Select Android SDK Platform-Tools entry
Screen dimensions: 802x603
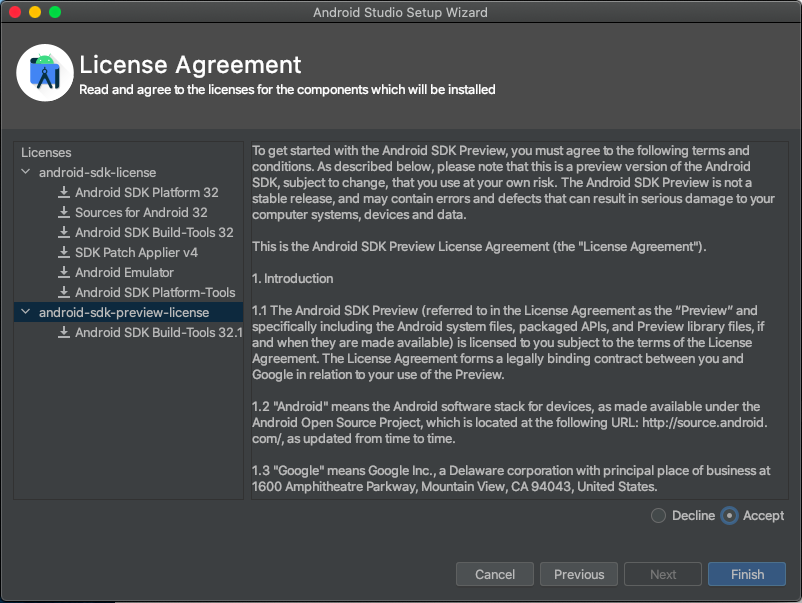(155, 292)
